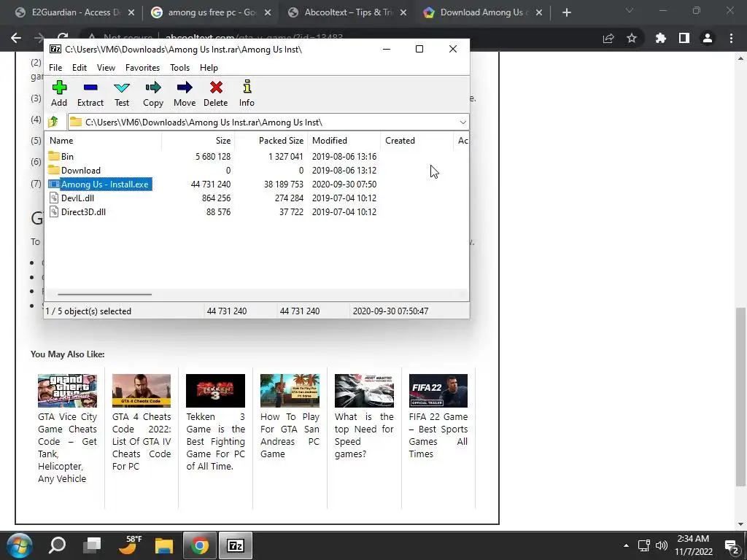Select the Direct3D.dll file icon
Screen dimensions: 747x560
(54, 211)
